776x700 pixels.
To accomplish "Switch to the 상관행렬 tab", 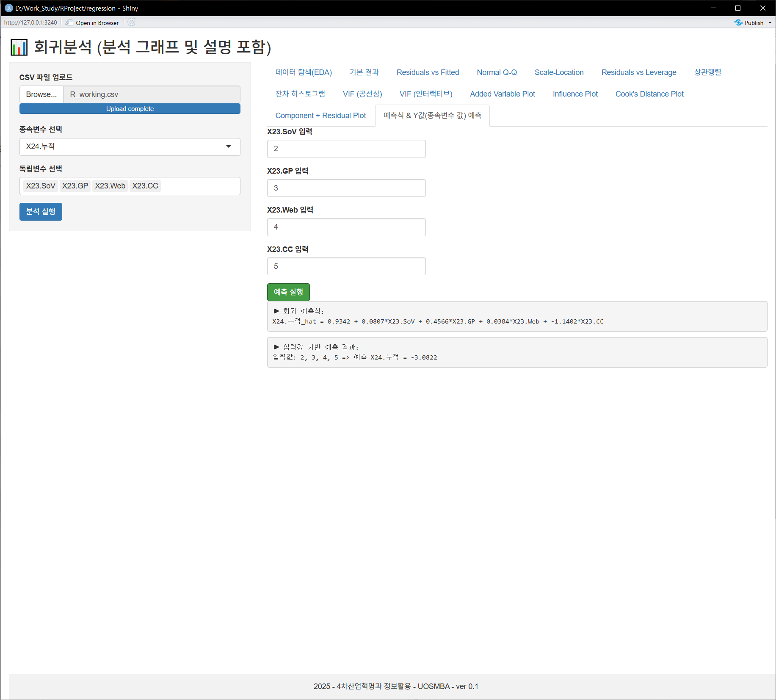I will (x=707, y=72).
